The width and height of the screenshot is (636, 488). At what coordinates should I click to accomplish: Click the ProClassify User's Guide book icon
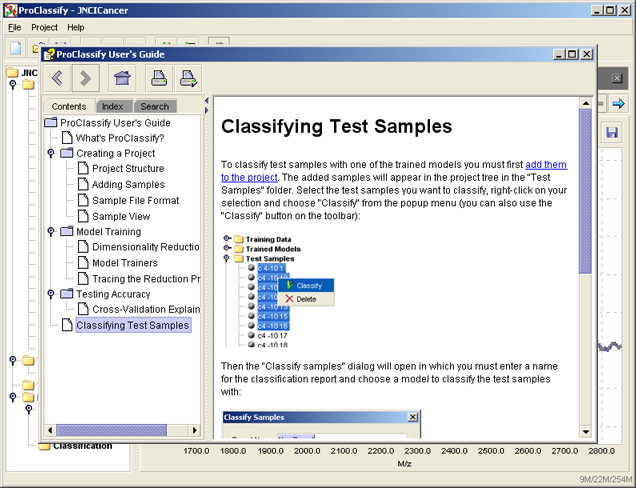point(51,122)
